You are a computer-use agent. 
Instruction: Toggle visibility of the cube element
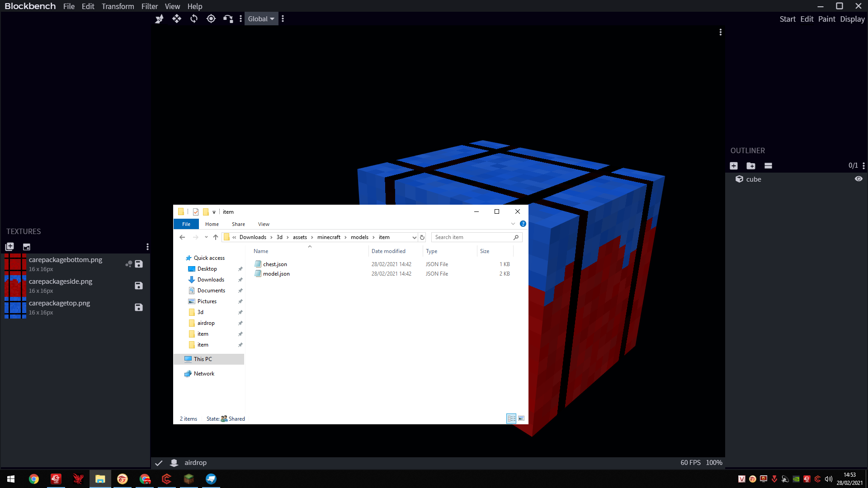pos(859,179)
